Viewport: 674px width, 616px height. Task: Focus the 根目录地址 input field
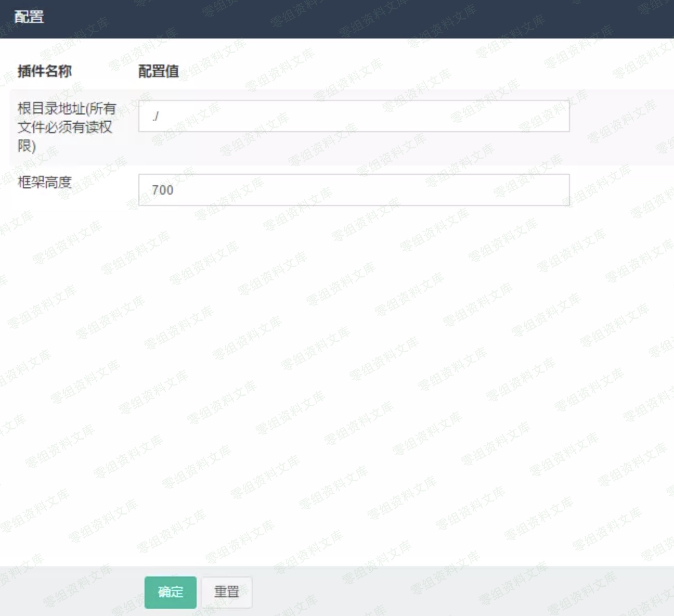pos(354,116)
